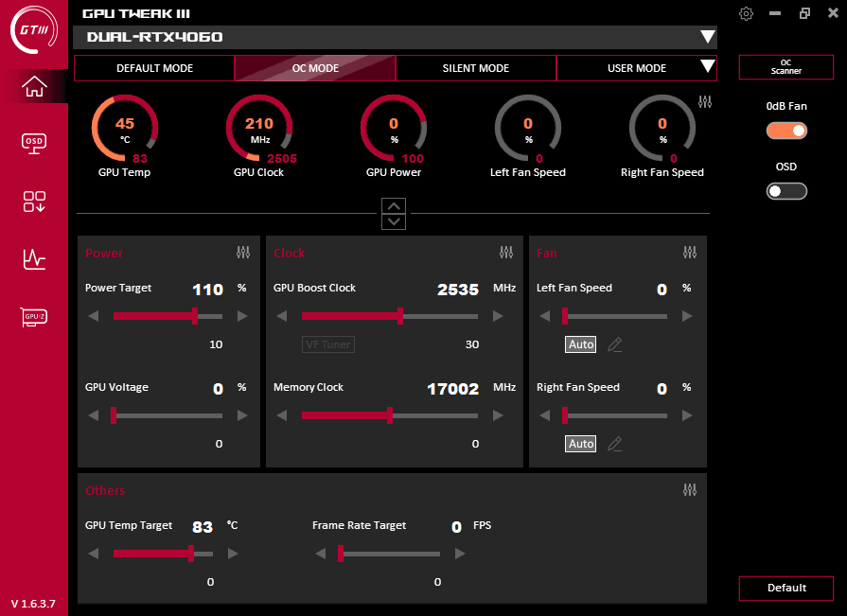Open the User Mode profile dropdown arrow
Screen dimensions: 847x616
[708, 66]
